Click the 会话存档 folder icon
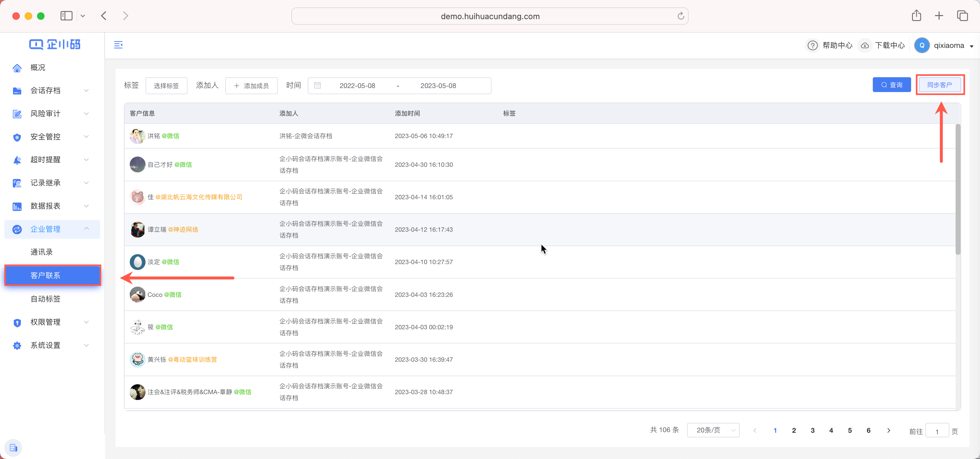Viewport: 980px width, 459px height. 17,91
